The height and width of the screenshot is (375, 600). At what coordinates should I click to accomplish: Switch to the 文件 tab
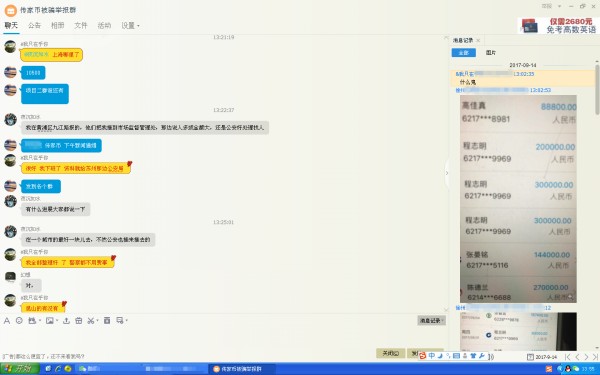tap(81, 25)
